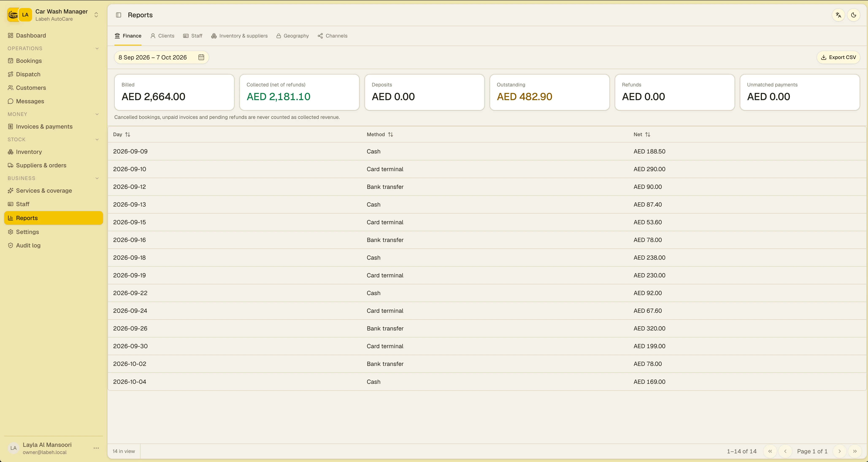868x462 pixels.
Task: Open user account options menu dots
Action: click(96, 448)
